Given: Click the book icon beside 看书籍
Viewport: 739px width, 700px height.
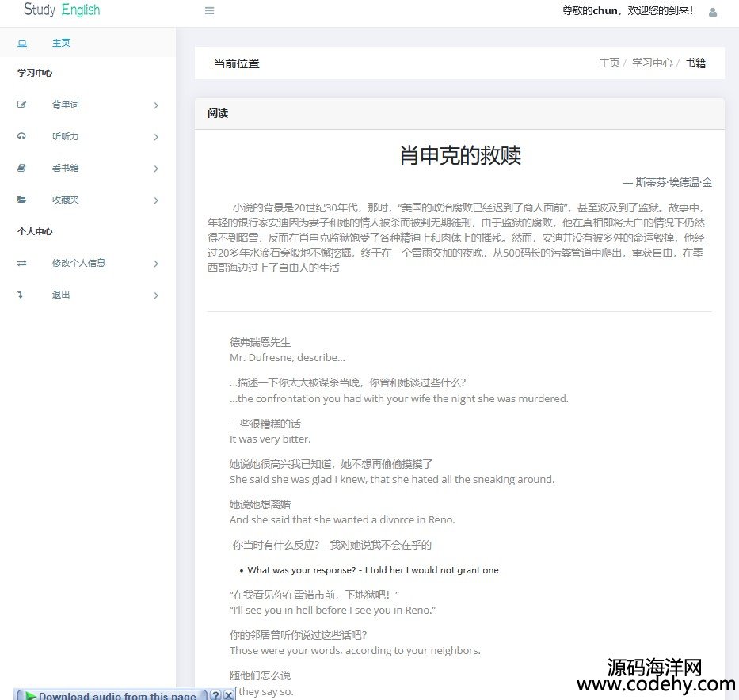Looking at the screenshot, I should (21, 168).
